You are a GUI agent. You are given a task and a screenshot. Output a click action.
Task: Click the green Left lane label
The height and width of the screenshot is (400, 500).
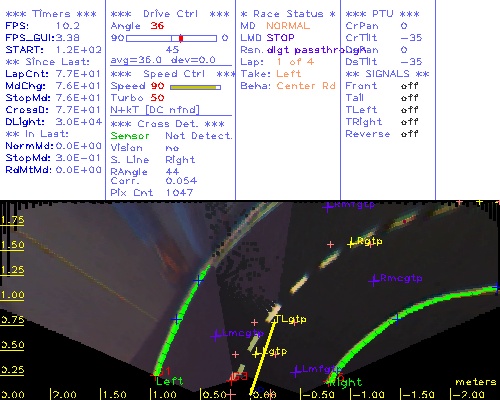pyautogui.click(x=170, y=381)
